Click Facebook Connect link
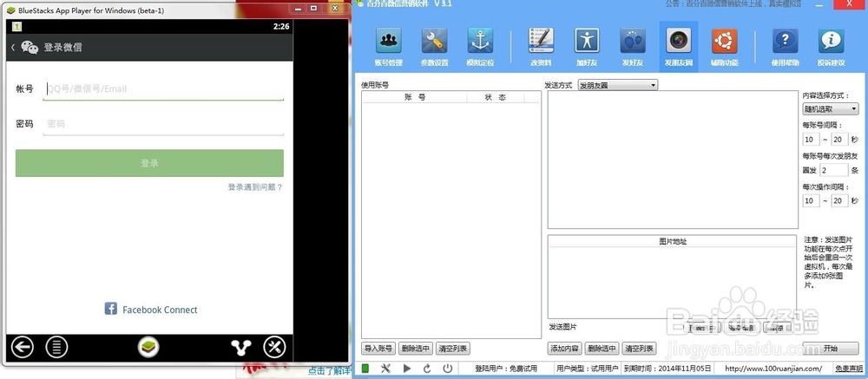The width and height of the screenshot is (868, 379). pyautogui.click(x=160, y=310)
